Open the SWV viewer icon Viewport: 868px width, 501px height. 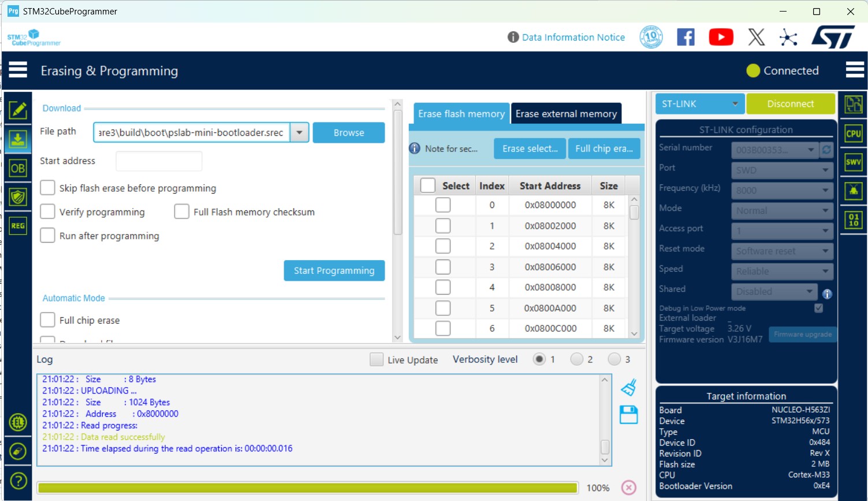point(853,162)
